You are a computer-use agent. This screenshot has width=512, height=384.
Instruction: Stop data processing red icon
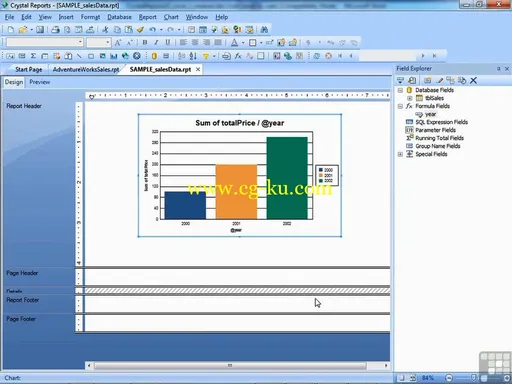329,56
